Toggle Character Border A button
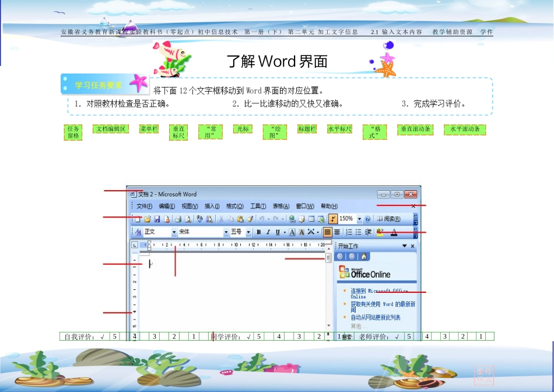Screen dimensions: 554x392 292,232
